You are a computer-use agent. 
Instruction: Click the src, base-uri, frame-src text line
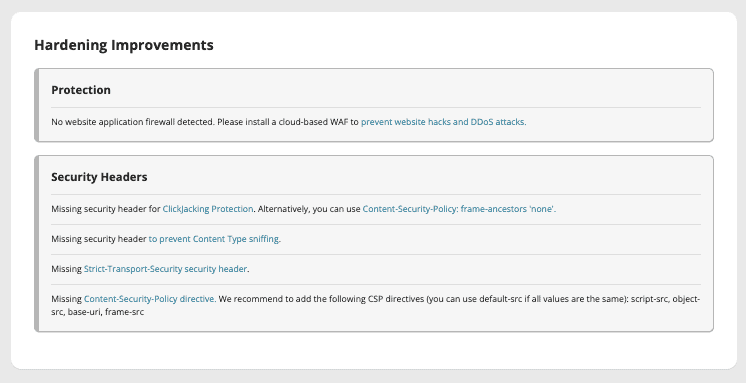point(98,312)
